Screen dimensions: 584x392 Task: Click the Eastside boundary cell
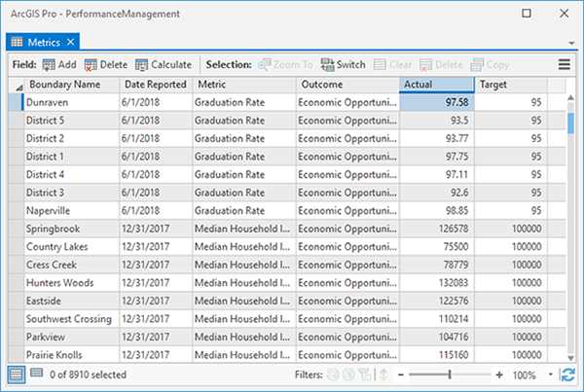tap(71, 302)
